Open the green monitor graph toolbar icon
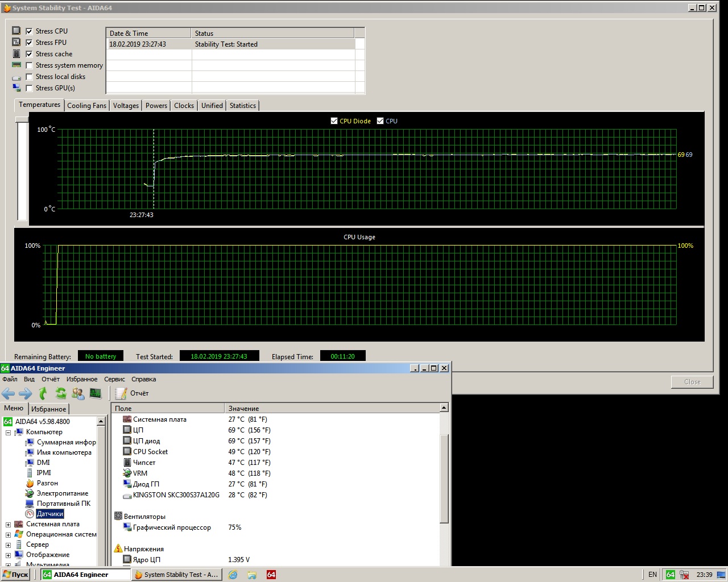This screenshot has height=582, width=728. tap(96, 393)
